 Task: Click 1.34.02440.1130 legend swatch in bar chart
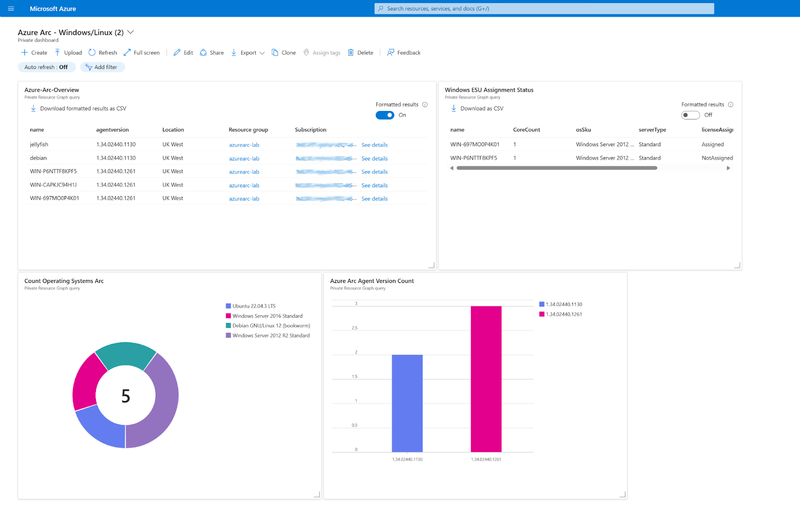click(542, 304)
